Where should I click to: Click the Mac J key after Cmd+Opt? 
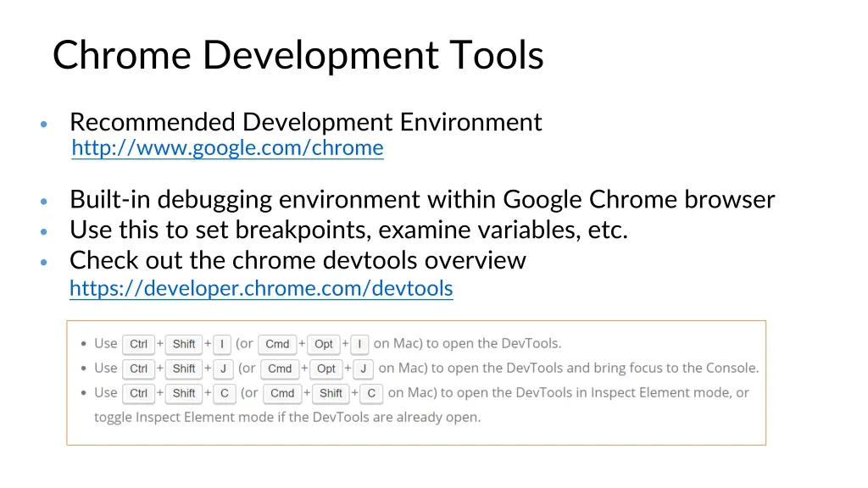click(363, 369)
